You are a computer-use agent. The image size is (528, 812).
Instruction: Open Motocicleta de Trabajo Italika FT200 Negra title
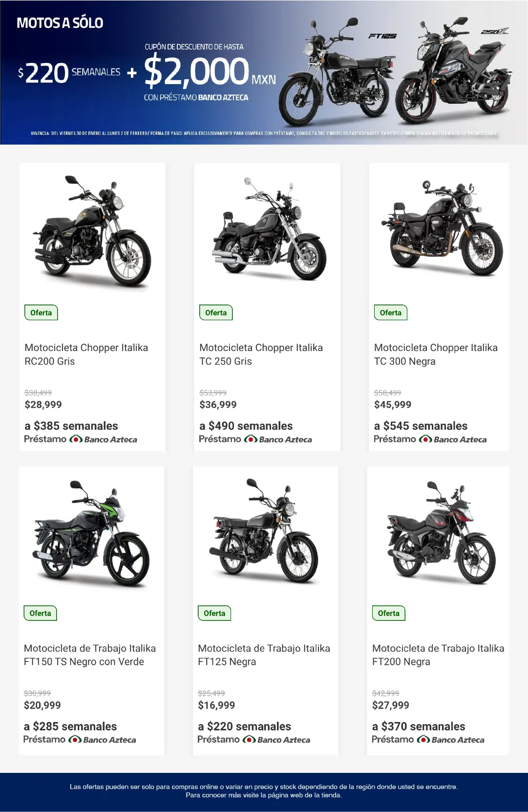click(438, 655)
